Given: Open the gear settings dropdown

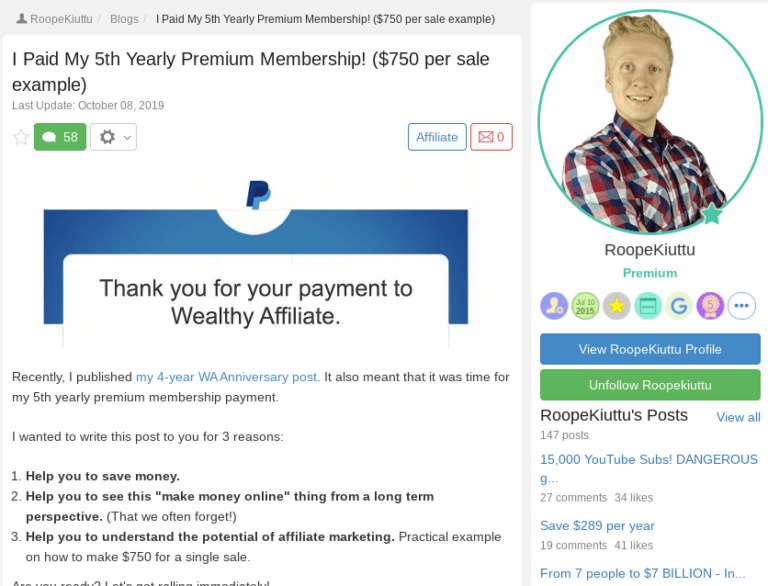Looking at the screenshot, I should point(113,137).
